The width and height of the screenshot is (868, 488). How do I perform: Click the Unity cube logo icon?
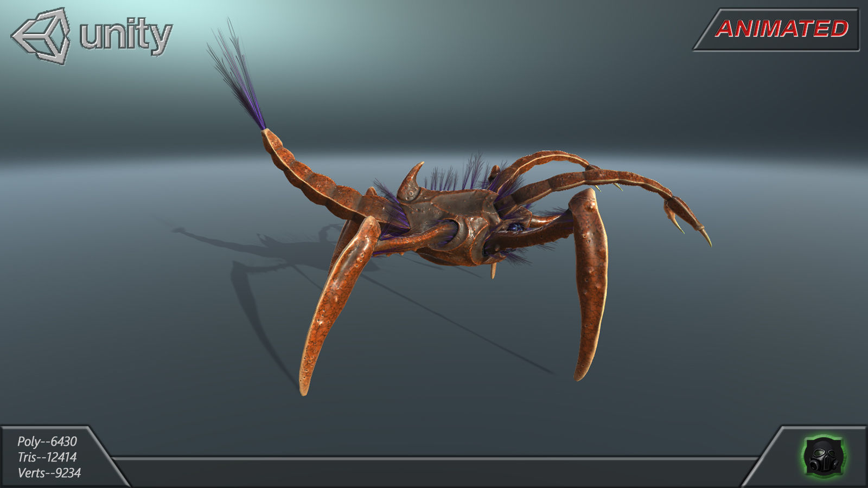tap(41, 36)
